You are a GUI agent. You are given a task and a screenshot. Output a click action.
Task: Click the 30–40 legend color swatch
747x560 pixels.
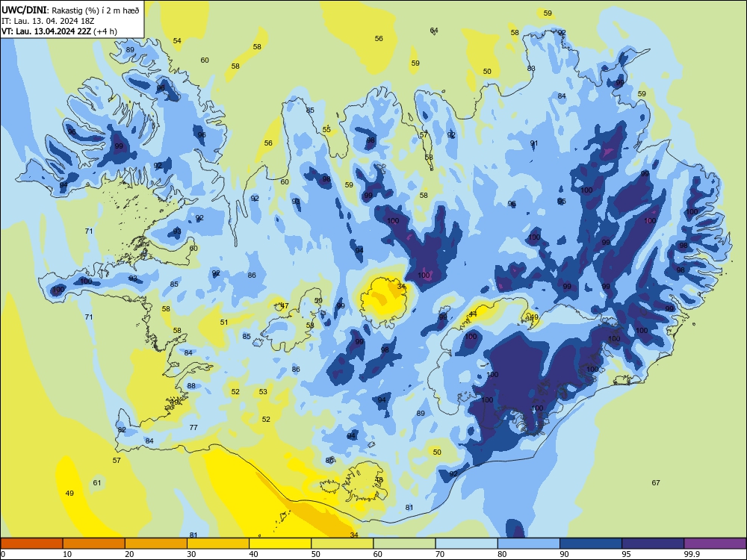pyautogui.click(x=218, y=544)
